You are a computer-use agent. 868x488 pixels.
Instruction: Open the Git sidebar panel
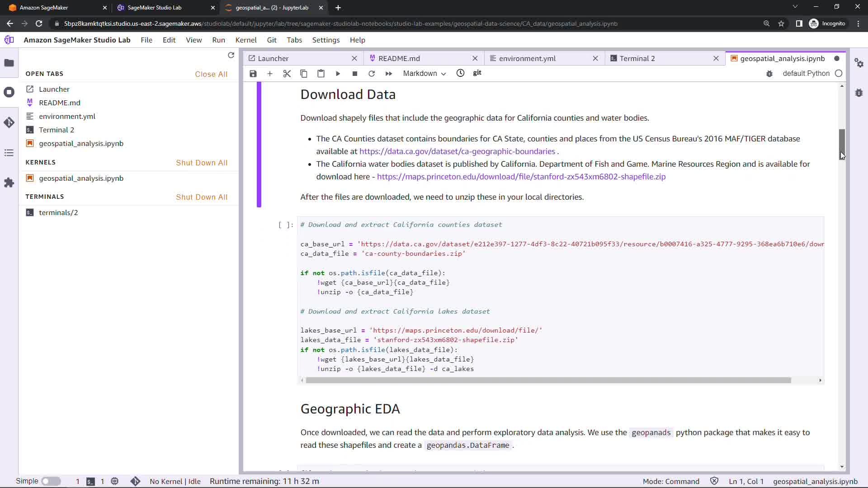tap(9, 122)
